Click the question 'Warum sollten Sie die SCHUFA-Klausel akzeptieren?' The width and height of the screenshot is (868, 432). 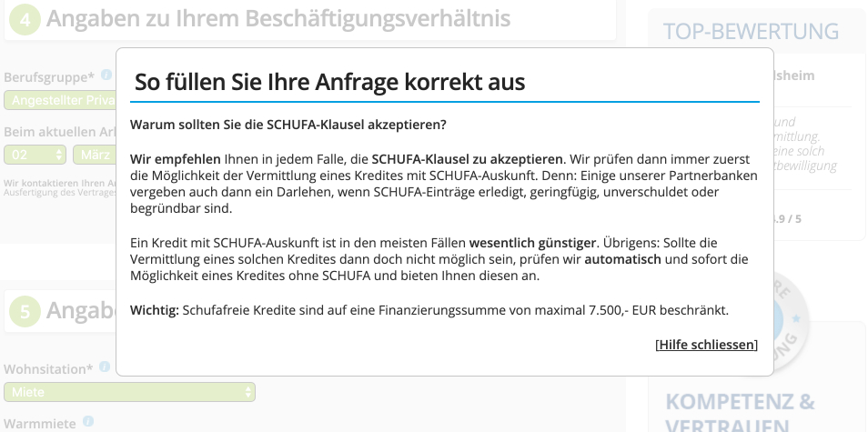[x=288, y=125]
